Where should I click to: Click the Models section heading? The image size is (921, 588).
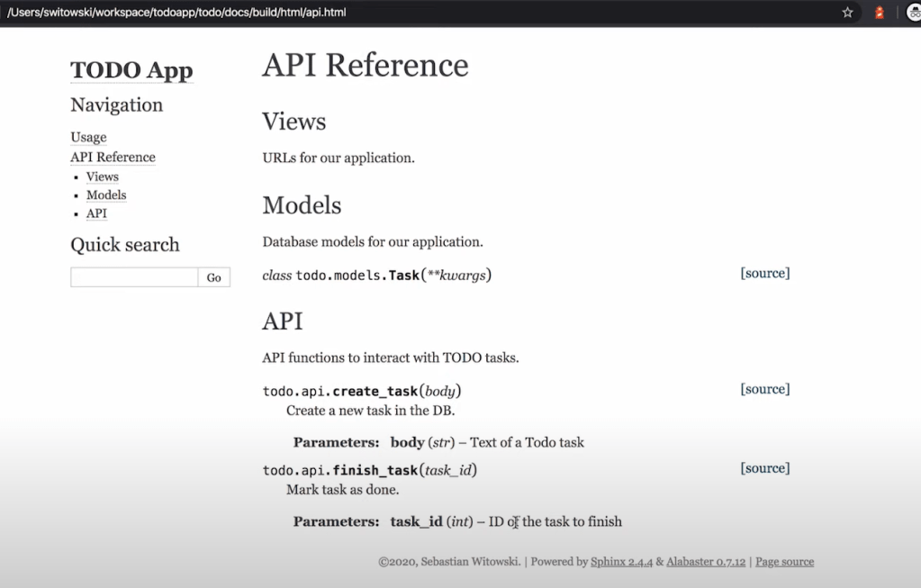[x=302, y=205]
